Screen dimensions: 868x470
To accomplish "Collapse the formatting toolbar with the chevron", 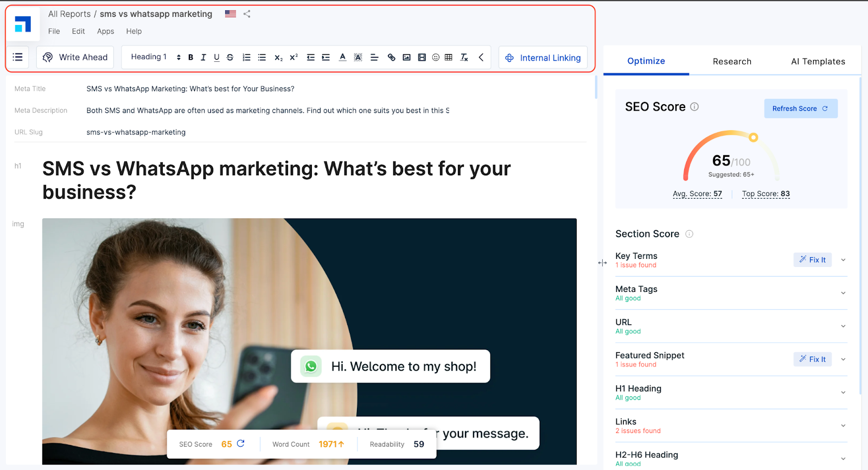I will tap(481, 58).
